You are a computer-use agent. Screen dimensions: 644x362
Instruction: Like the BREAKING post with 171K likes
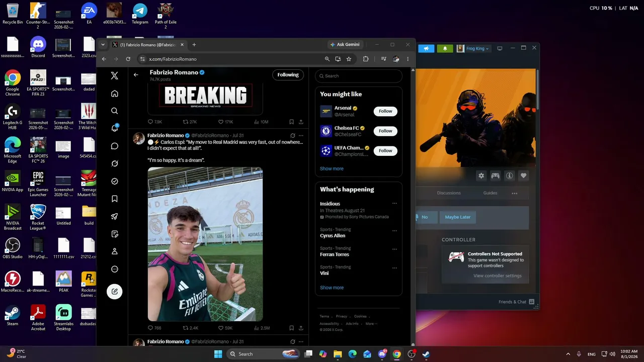click(x=225, y=122)
